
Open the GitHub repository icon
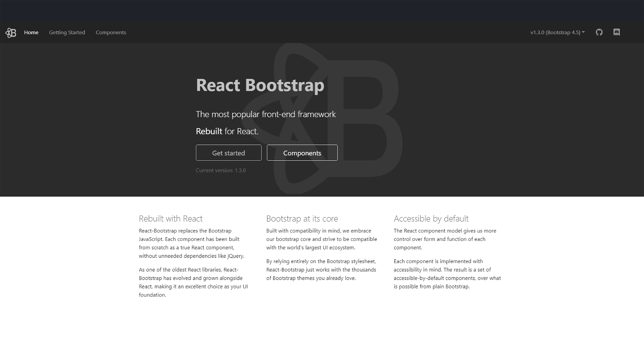click(599, 32)
